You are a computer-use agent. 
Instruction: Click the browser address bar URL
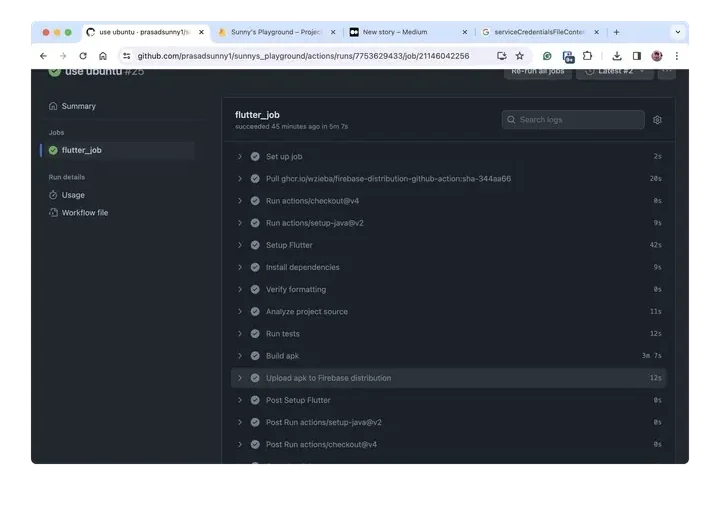[303, 56]
